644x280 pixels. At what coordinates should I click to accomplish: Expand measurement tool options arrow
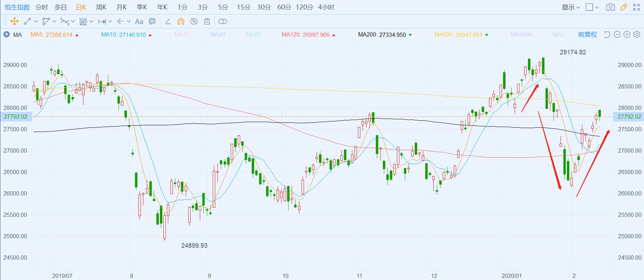[x=91, y=21]
